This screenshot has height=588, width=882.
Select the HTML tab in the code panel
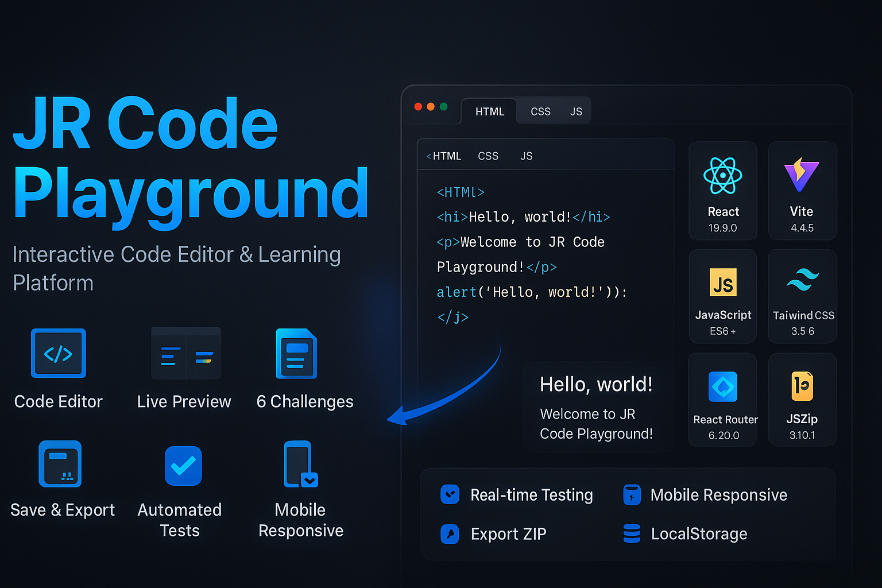pos(489,111)
